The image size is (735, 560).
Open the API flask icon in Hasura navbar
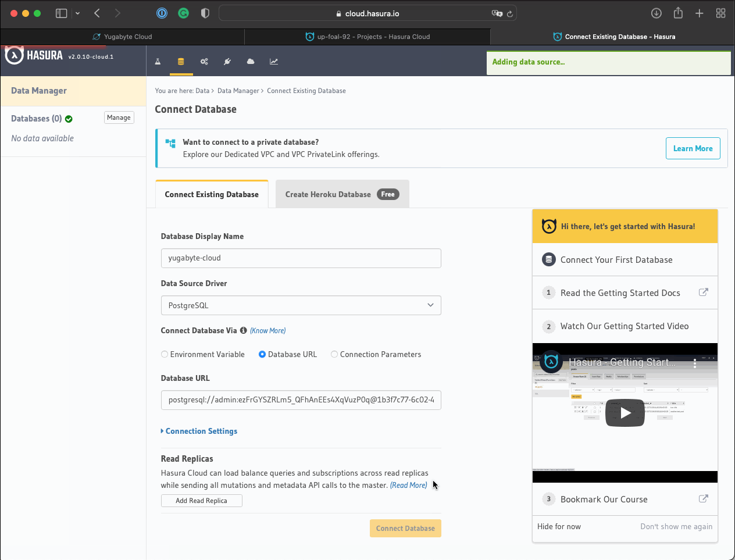[158, 61]
